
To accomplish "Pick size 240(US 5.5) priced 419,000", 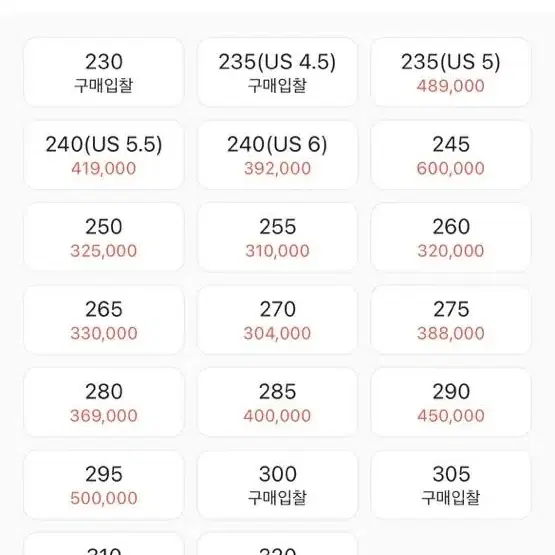I will tap(104, 155).
